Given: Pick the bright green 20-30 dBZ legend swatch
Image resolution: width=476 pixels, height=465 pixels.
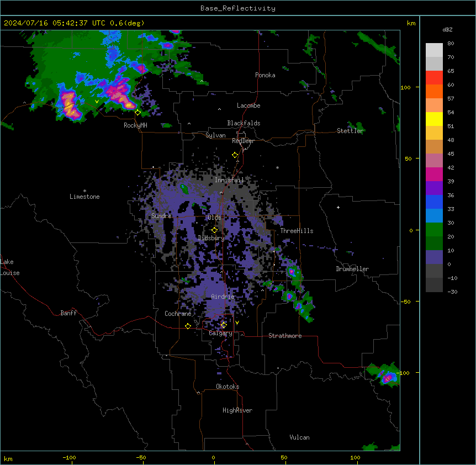Looking at the screenshot, I should pos(434,230).
